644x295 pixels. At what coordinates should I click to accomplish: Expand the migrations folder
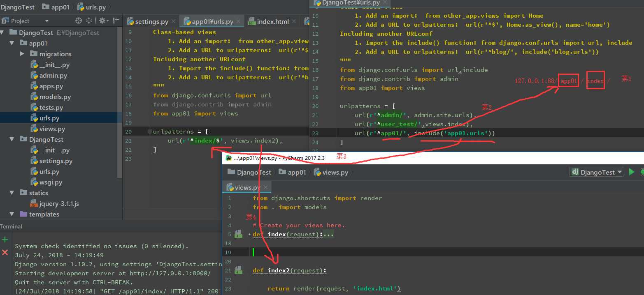(x=22, y=54)
